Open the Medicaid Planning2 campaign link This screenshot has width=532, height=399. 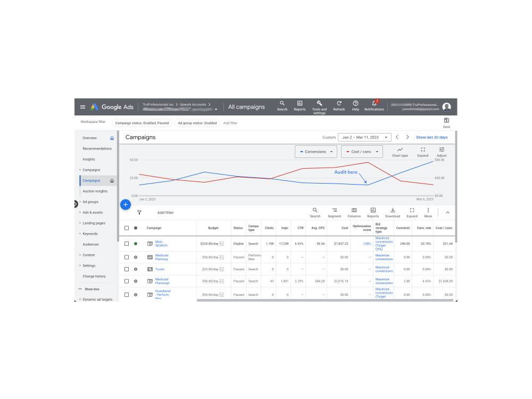pos(162,281)
